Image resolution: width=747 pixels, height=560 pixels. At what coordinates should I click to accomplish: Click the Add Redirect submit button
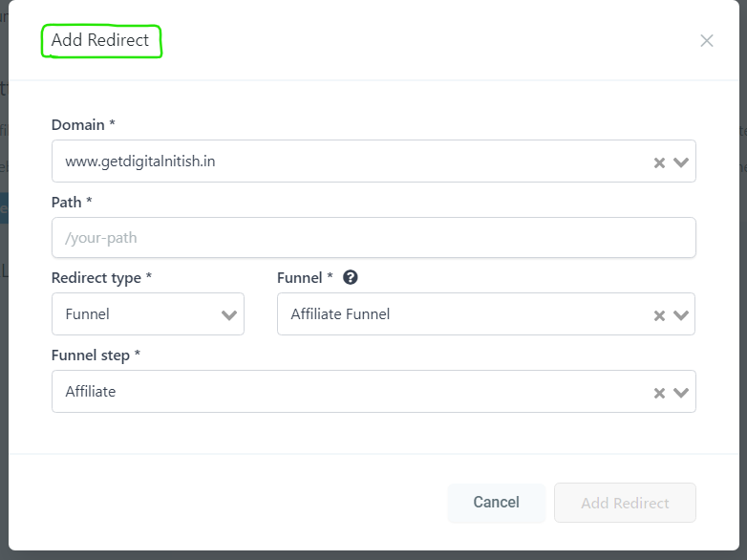[x=625, y=503]
